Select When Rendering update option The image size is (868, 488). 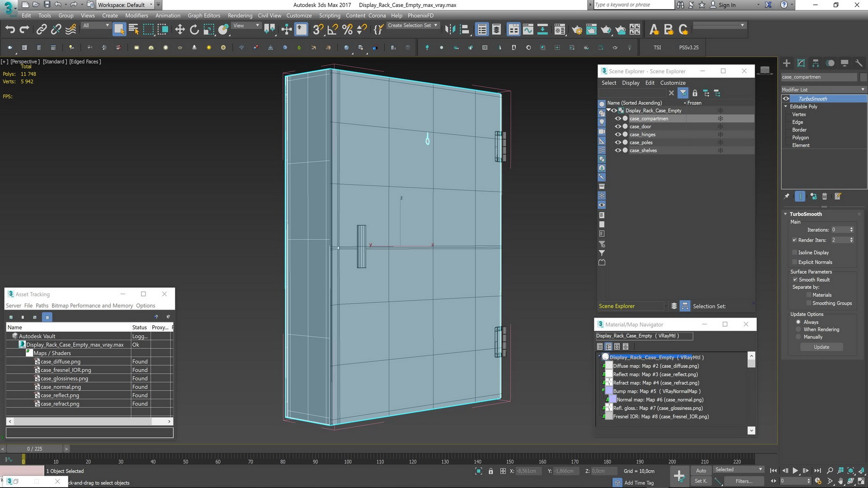[798, 329]
